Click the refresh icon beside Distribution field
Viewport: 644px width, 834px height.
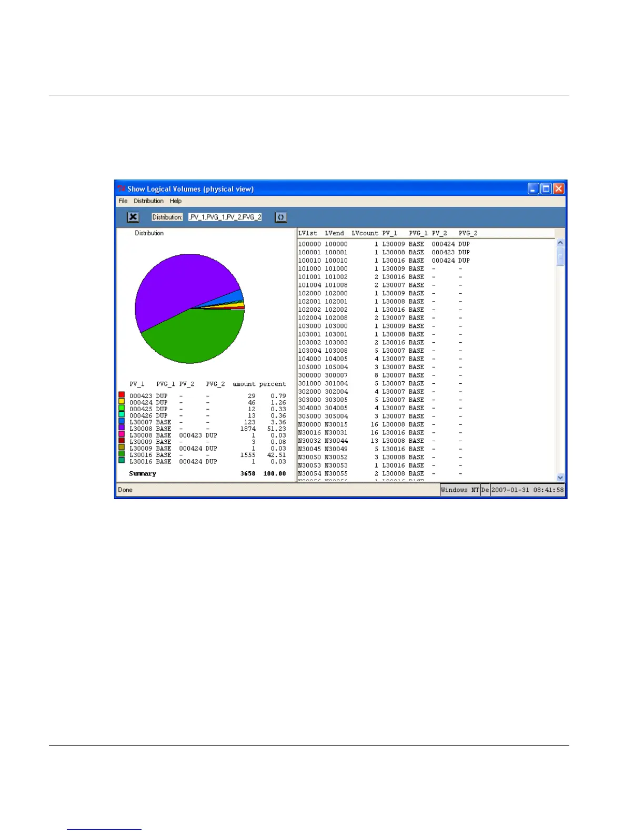coord(281,217)
